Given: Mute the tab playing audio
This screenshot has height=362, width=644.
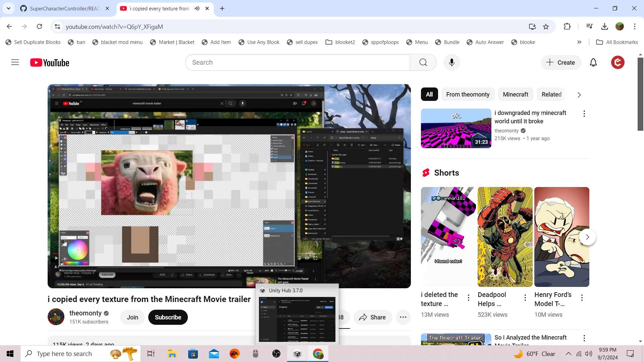Looking at the screenshot, I should 197,8.
